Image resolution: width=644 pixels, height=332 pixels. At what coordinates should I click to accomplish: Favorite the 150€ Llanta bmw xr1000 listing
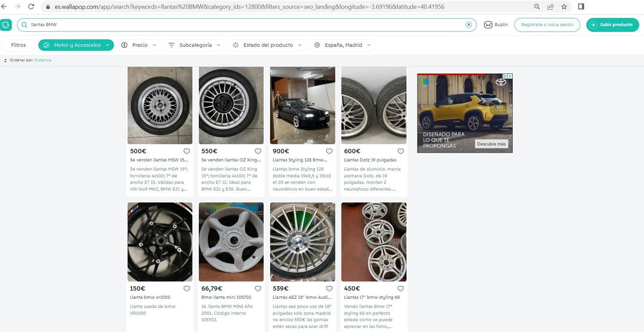coord(187,289)
